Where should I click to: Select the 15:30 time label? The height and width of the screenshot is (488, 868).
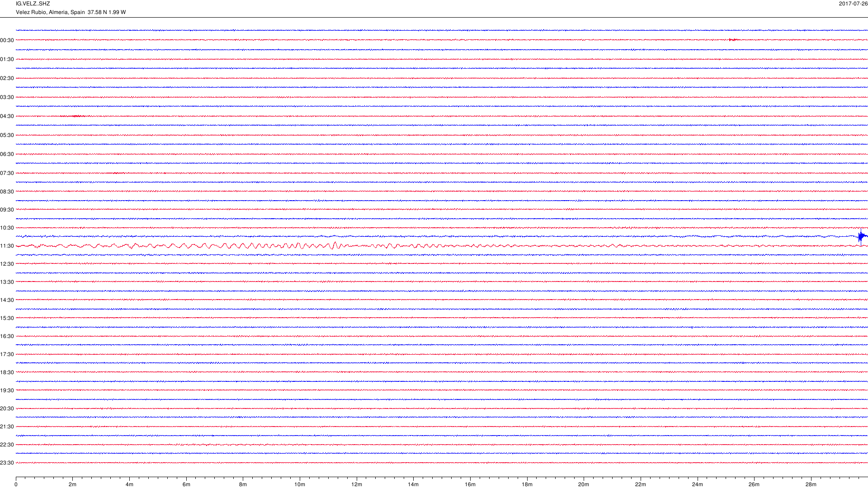click(7, 318)
